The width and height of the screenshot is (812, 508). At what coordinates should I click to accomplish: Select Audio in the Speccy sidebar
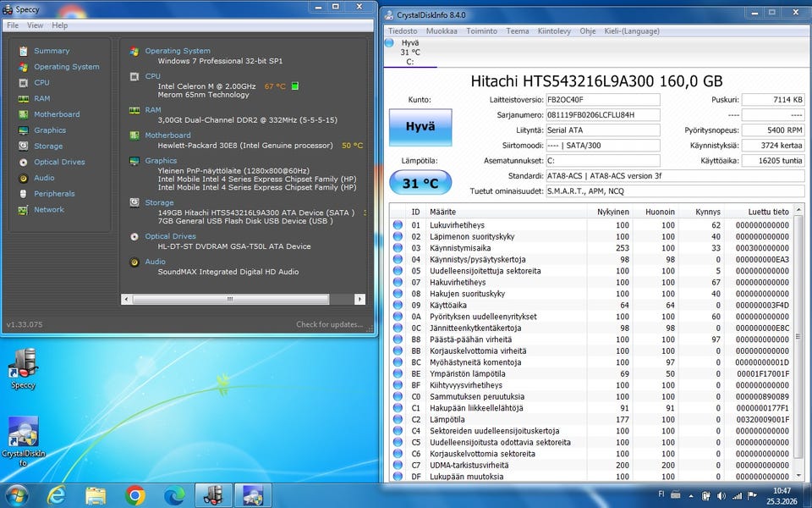[x=44, y=178]
